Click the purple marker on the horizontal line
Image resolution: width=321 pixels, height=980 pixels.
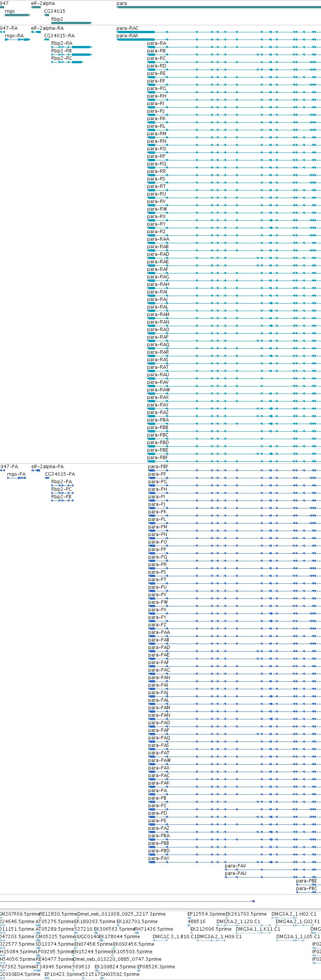(253, 901)
